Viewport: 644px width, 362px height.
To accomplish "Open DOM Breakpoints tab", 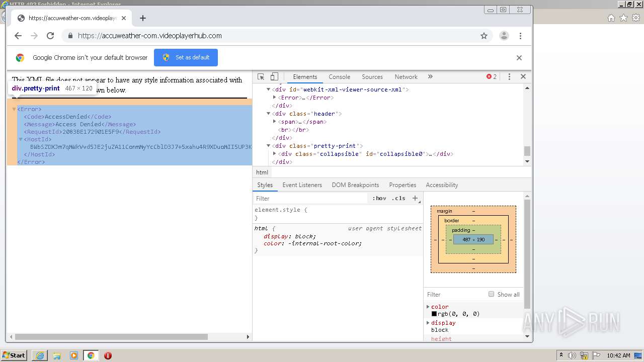I will tap(355, 185).
